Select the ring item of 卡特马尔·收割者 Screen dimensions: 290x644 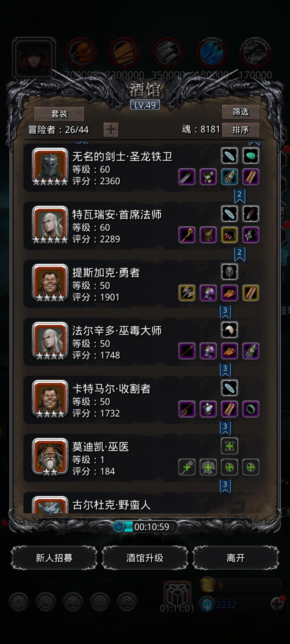coord(251,409)
